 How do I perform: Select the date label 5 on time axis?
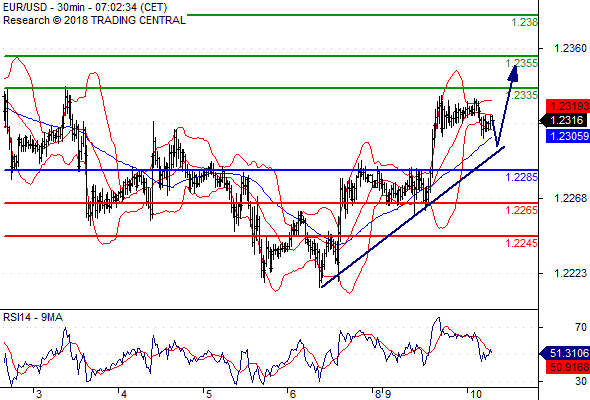(209, 394)
